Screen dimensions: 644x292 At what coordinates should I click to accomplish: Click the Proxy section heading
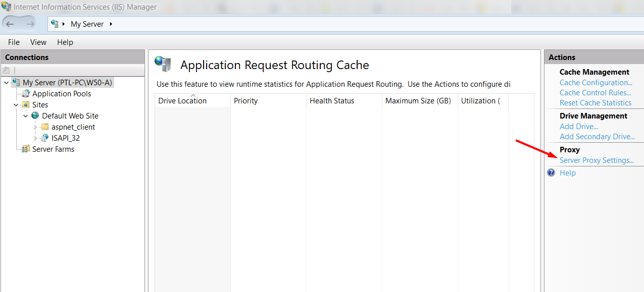click(x=570, y=149)
